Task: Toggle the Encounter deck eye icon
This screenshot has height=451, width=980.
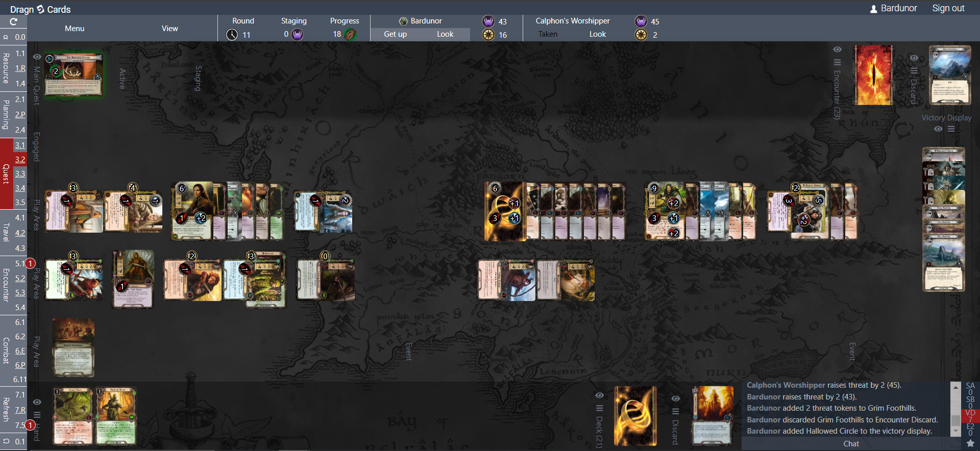Action: (x=838, y=49)
